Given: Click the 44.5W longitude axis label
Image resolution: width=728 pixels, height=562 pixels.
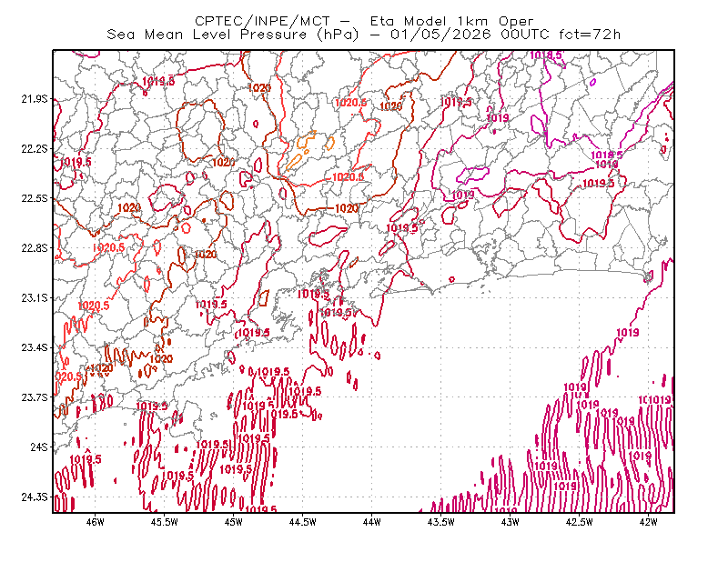Looking at the screenshot, I should pyautogui.click(x=303, y=522).
